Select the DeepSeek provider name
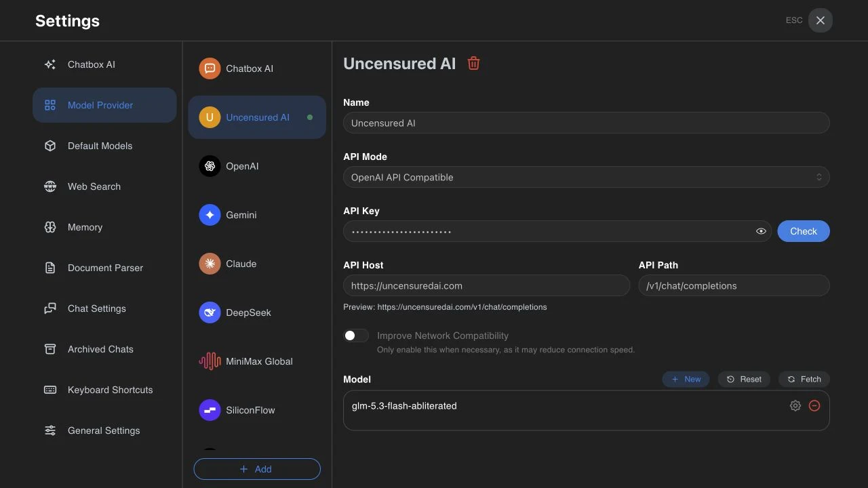The height and width of the screenshot is (488, 868). [249, 312]
